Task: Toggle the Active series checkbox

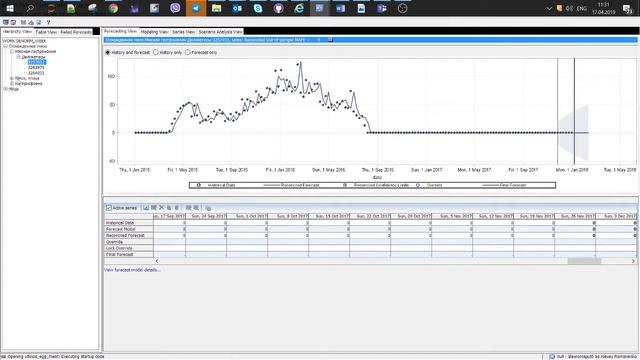Action: [109, 208]
